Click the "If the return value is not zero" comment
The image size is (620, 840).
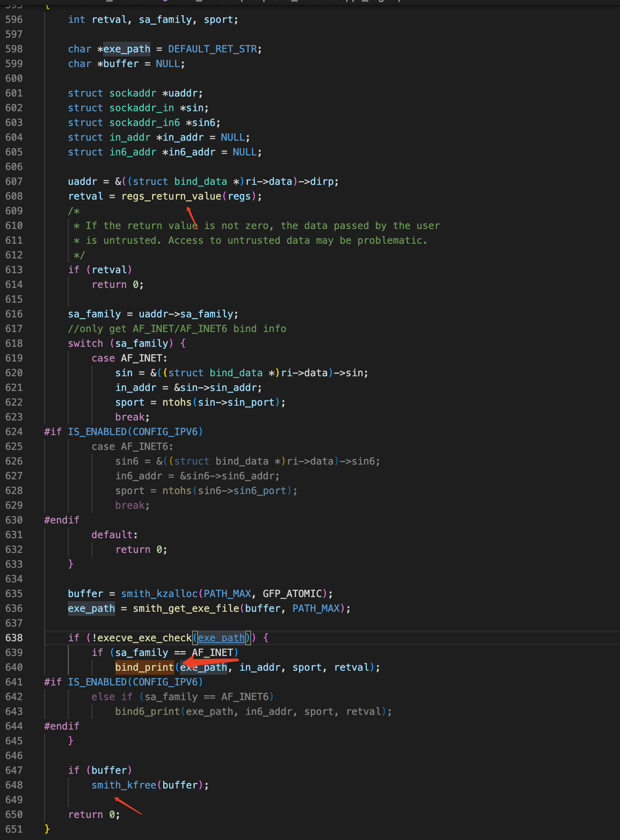click(x=257, y=226)
